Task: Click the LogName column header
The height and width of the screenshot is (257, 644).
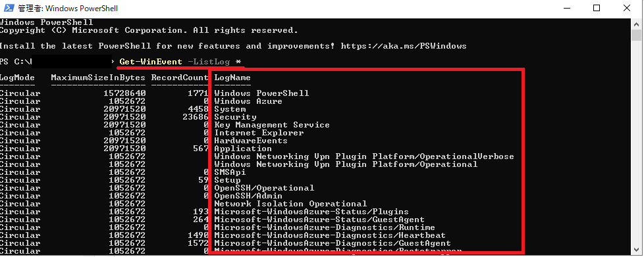Action: coord(232,78)
